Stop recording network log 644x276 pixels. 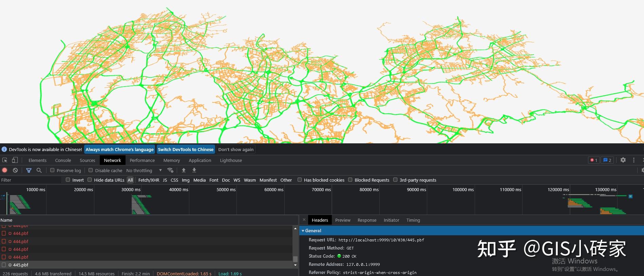(5, 170)
